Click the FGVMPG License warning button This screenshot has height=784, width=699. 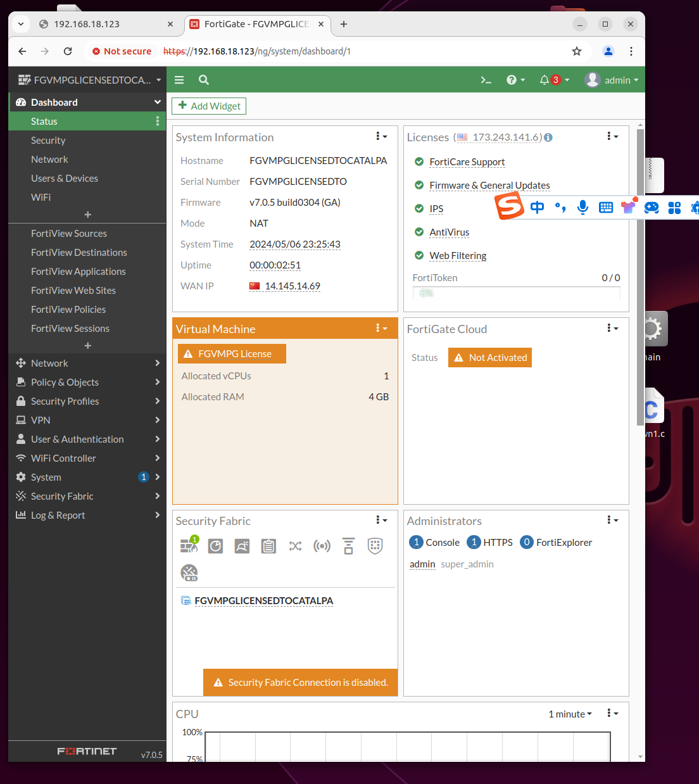tap(232, 353)
